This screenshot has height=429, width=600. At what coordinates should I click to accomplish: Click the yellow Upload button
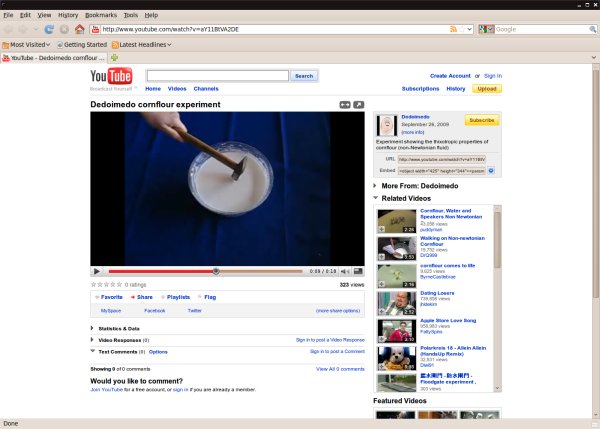point(487,89)
